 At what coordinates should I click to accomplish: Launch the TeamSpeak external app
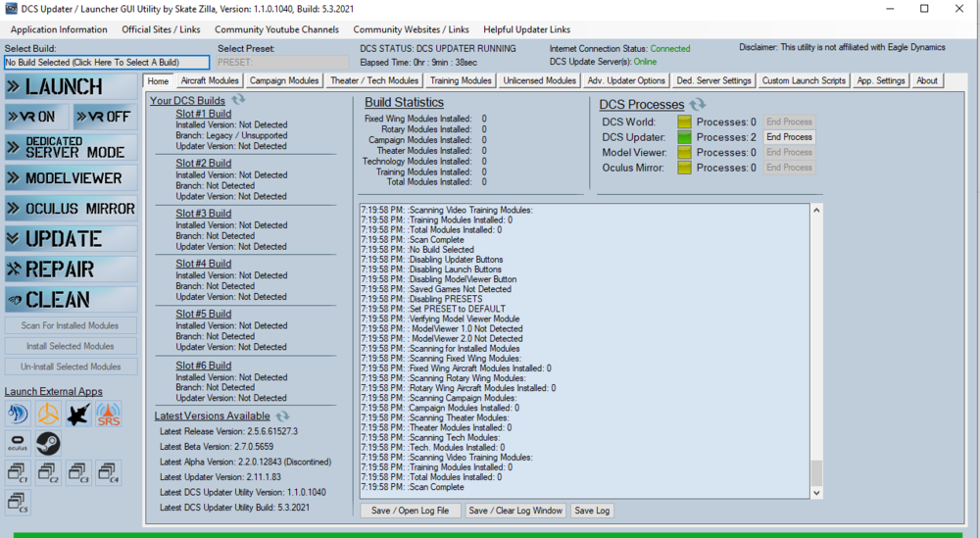[18, 414]
